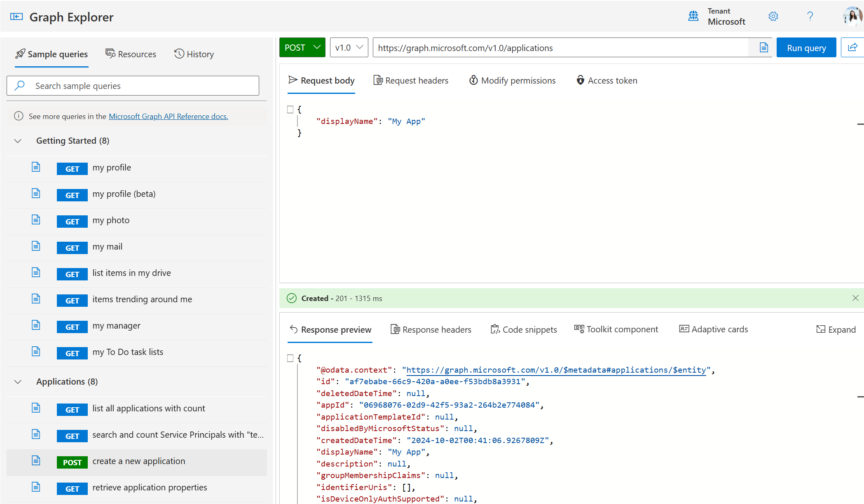Image resolution: width=864 pixels, height=504 pixels.
Task: Click the Expand response preview icon
Action: tap(835, 329)
